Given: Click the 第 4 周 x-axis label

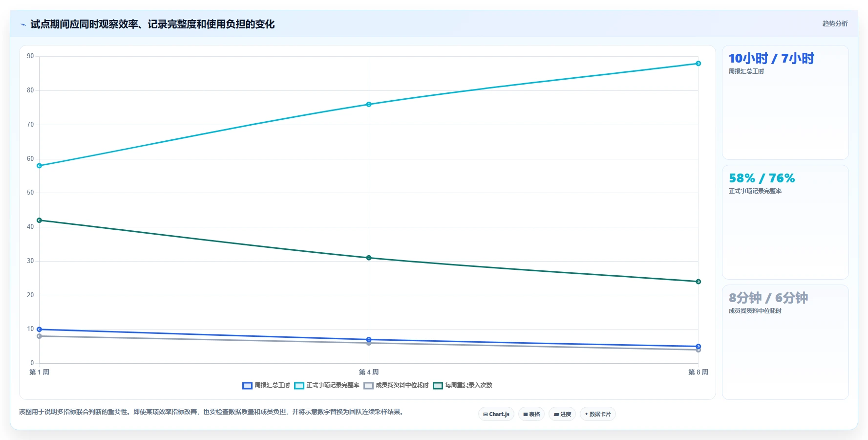Looking at the screenshot, I should pos(369,372).
